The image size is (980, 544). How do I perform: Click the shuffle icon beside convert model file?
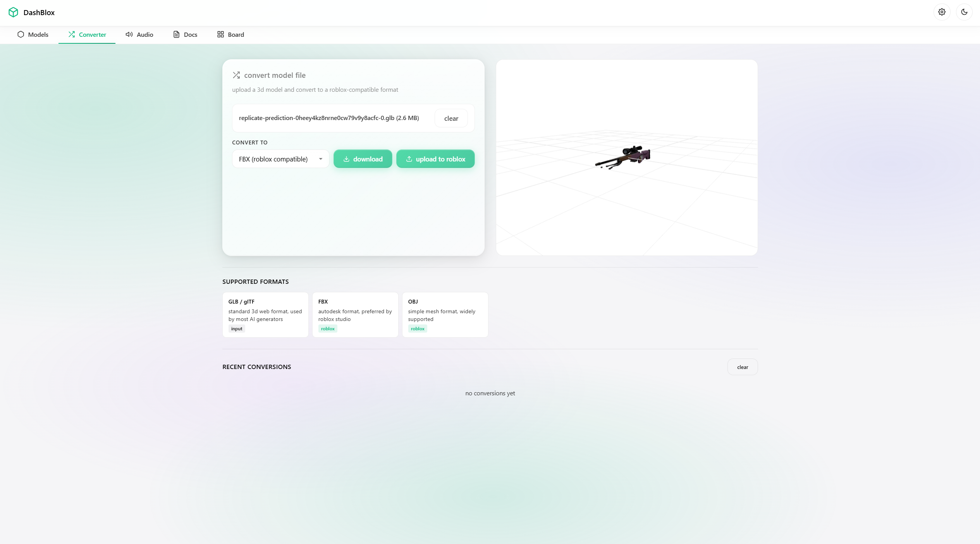[236, 75]
